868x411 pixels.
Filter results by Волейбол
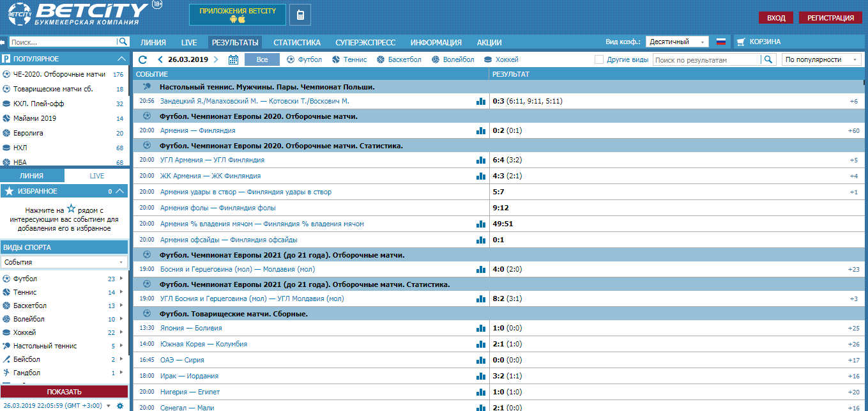point(453,59)
